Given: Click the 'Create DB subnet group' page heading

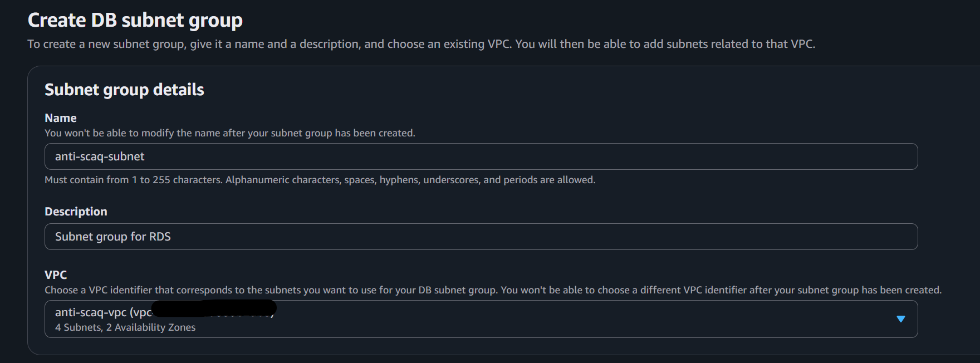Looking at the screenshot, I should click(x=135, y=21).
